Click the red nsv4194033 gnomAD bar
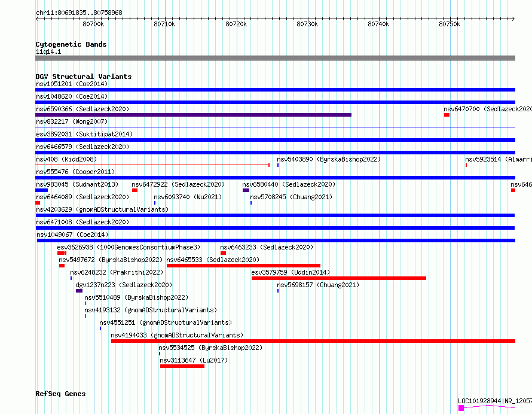Image resolution: width=532 pixels, height=414 pixels. point(313,341)
